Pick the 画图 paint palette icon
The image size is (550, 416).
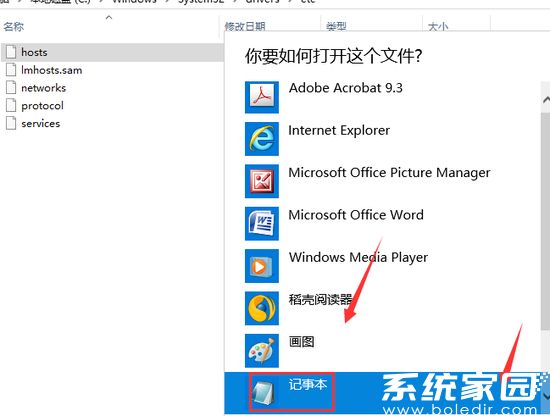(x=262, y=350)
